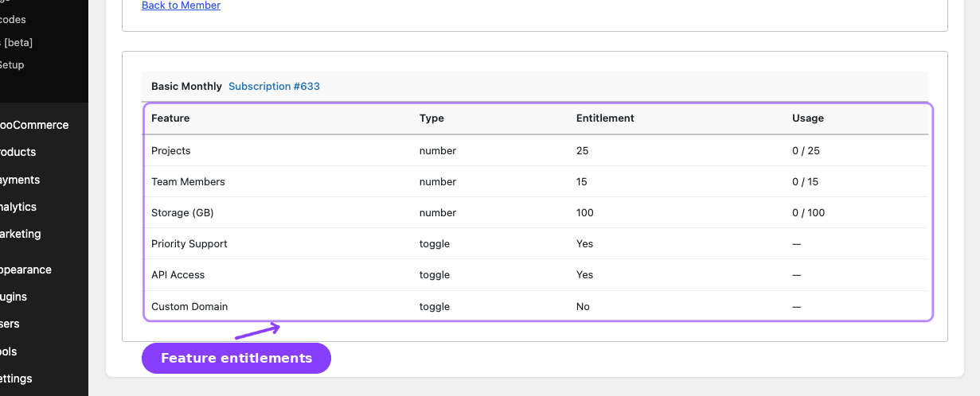The image size is (980, 396).
Task: Click the Custom Domain entitlement No
Action: 583,306
